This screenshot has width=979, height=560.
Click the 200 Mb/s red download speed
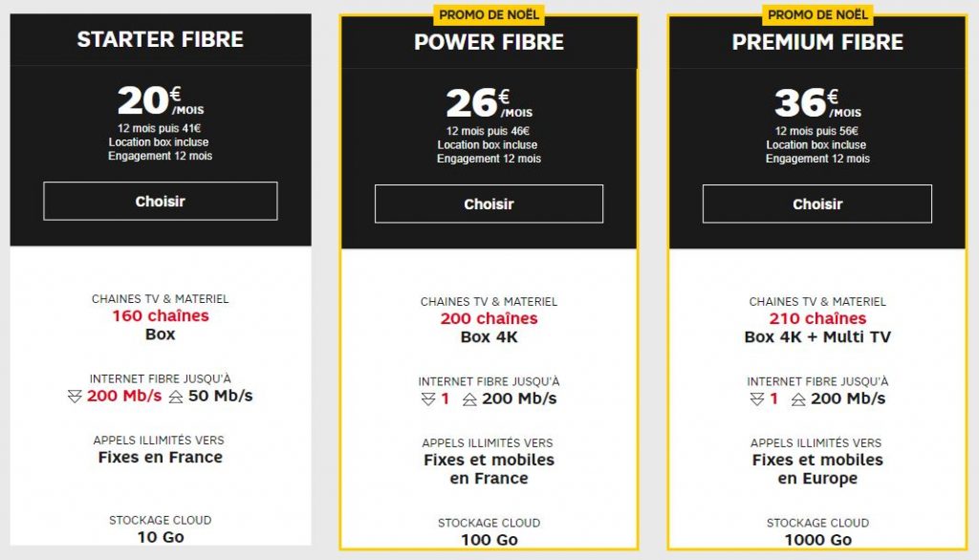coord(124,396)
